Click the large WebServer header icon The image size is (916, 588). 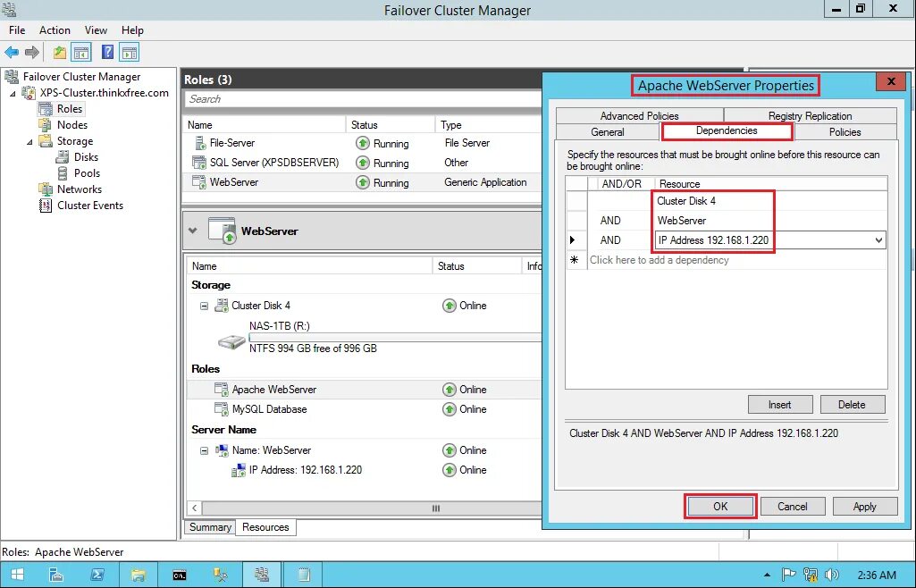[222, 231]
